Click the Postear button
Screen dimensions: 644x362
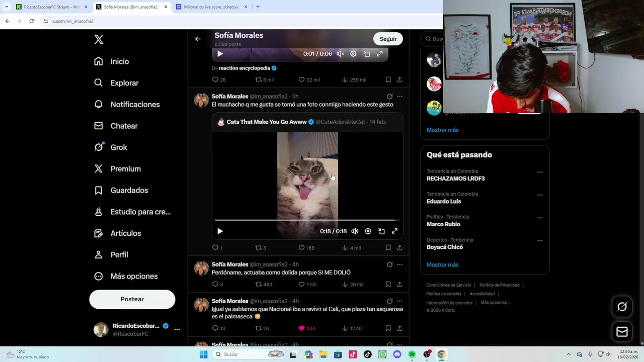[x=132, y=299]
